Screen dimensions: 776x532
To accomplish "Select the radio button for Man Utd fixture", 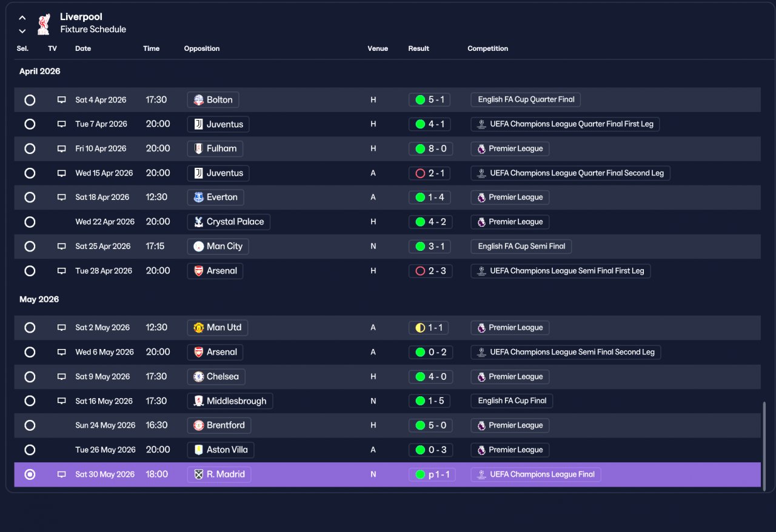I will point(30,328).
